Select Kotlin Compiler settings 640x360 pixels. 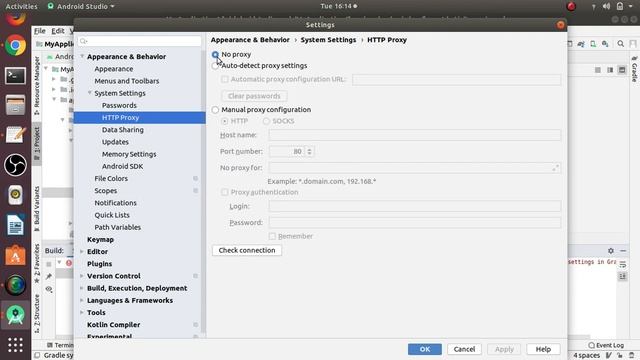click(x=113, y=325)
